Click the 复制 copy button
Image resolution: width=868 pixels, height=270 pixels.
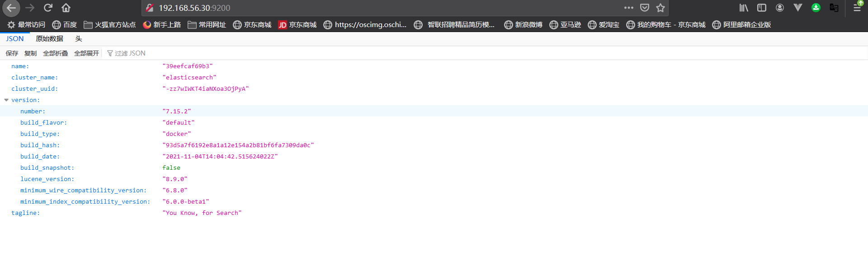30,53
